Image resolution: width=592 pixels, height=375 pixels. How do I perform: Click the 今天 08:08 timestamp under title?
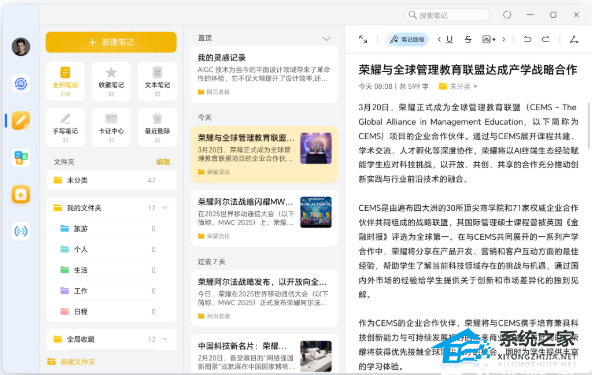point(376,86)
